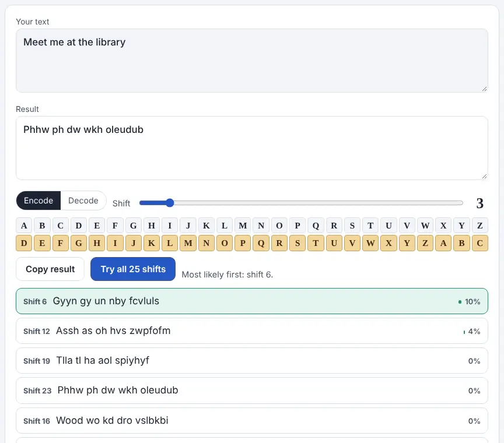Click the 10% score on Shift 6
Viewport: 504px width, 443px height.
click(x=472, y=302)
